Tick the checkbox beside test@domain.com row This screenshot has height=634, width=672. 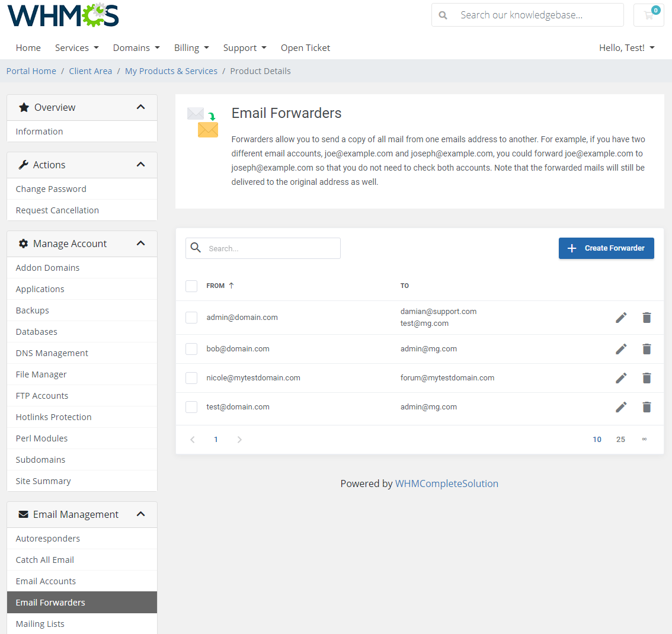pyautogui.click(x=191, y=407)
